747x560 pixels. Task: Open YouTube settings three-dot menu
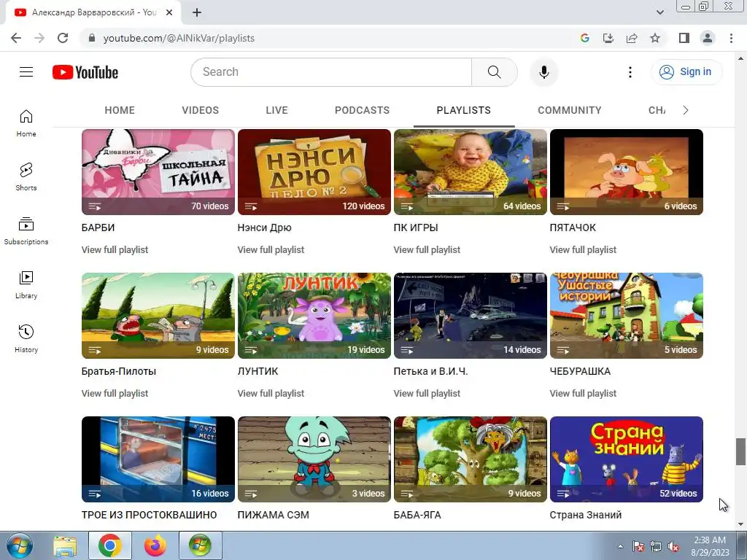coord(630,72)
